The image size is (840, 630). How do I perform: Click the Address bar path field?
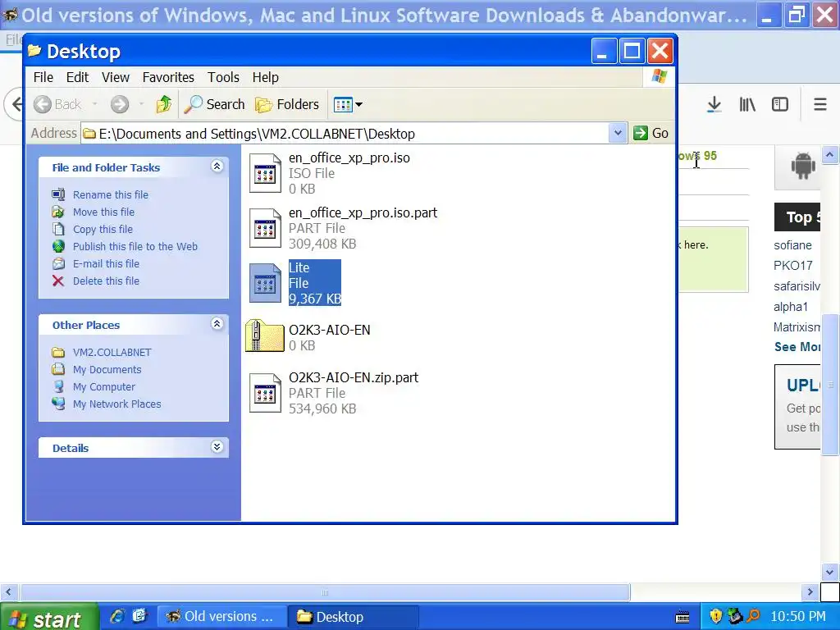pos(345,134)
